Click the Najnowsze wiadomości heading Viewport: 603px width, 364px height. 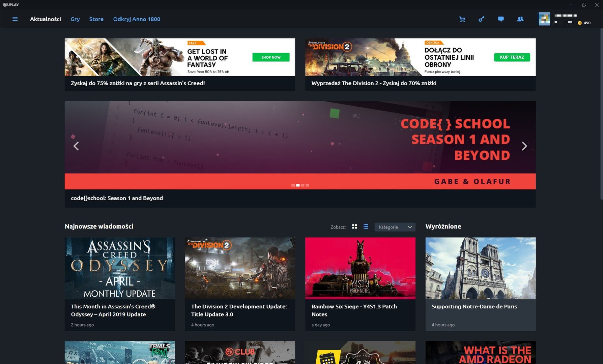99,226
